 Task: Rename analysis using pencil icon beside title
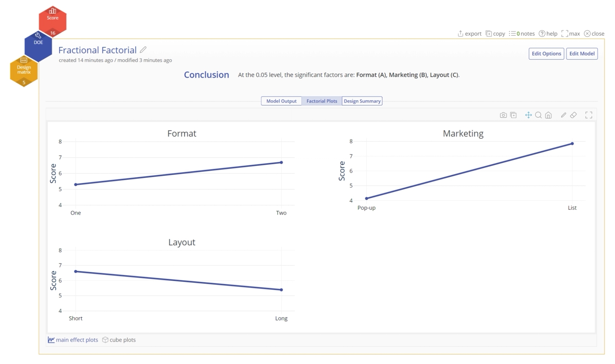pyautogui.click(x=143, y=50)
